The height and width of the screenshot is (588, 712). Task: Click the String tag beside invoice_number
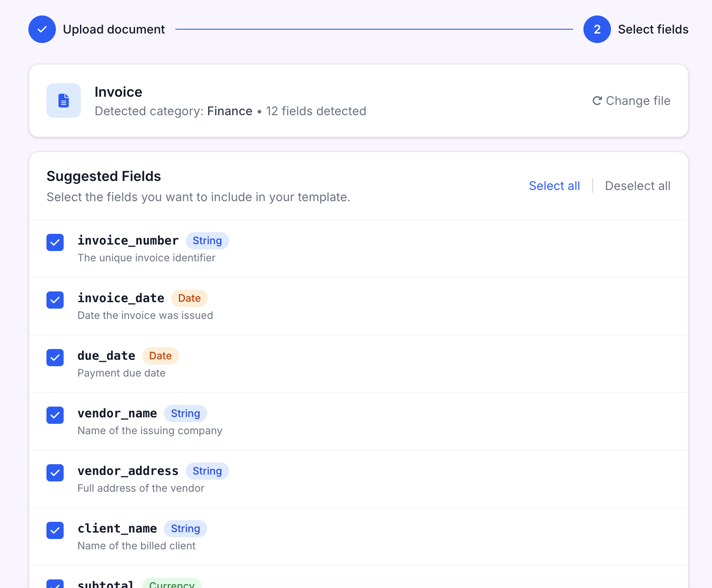tap(207, 241)
